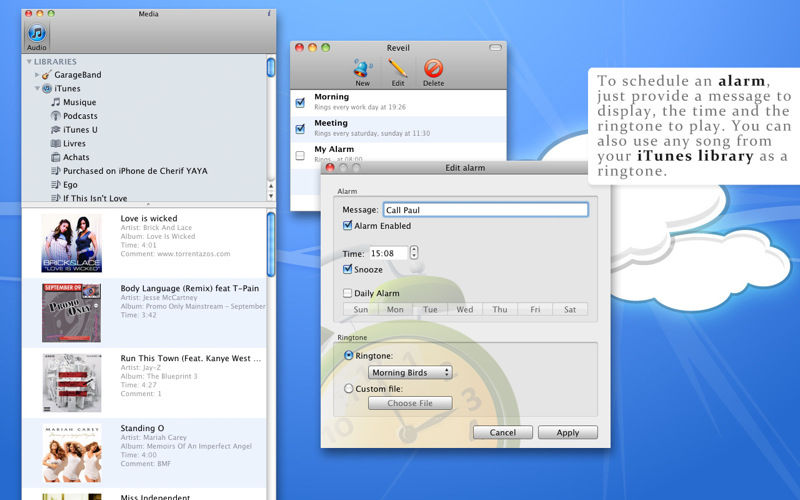The image size is (800, 500).
Task: Select Body Language Promo Only album cover
Action: [71, 313]
